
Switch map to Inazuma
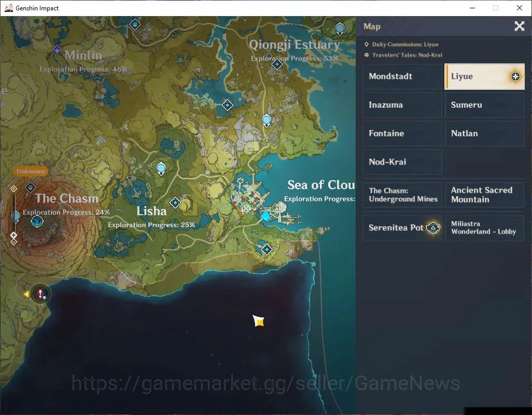(x=402, y=105)
